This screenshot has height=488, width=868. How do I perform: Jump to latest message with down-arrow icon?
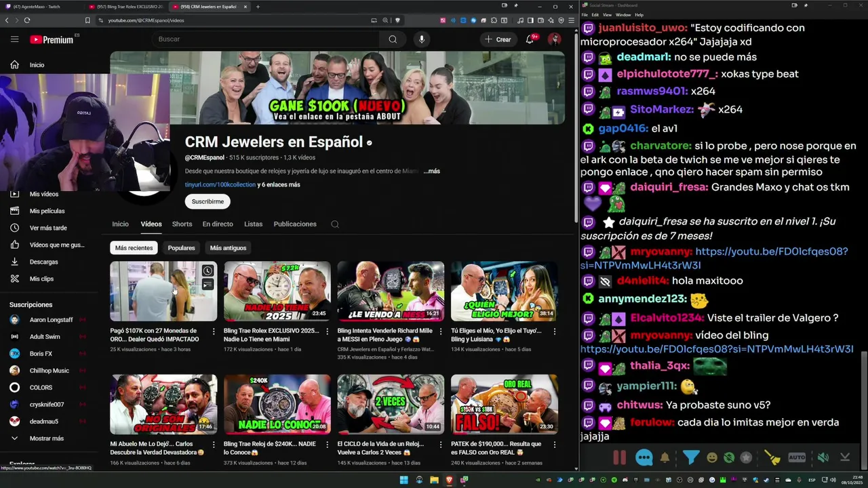point(845,457)
